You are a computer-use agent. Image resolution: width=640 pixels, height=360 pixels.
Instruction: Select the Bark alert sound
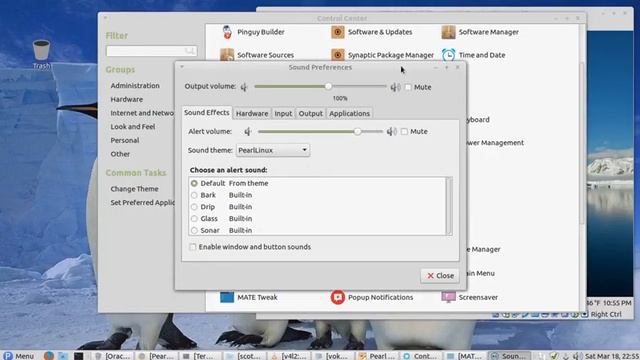194,195
